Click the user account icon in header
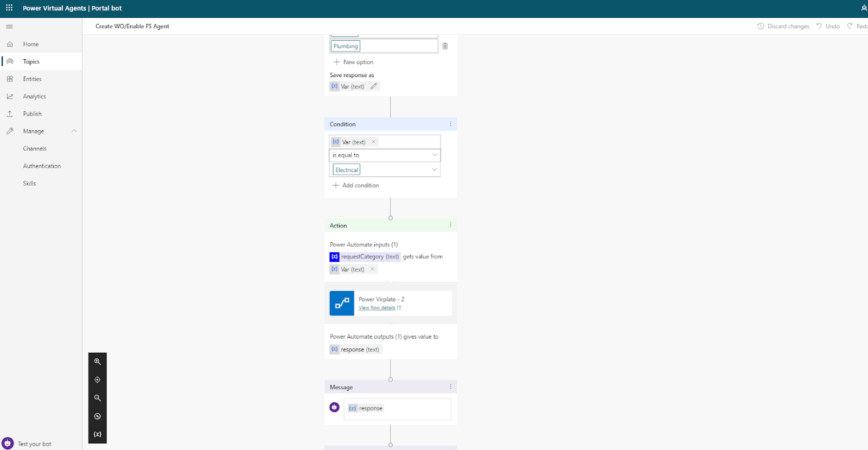 864,8
